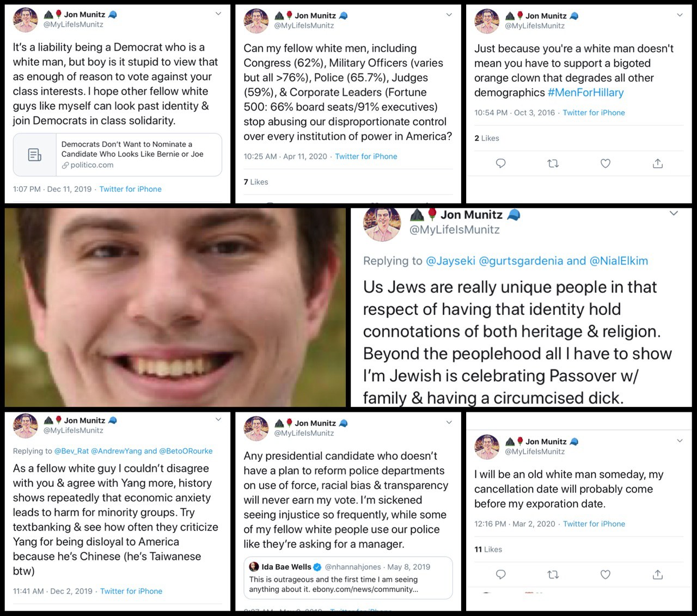Retweet the cancellation date tweet
The height and width of the screenshot is (616, 697).
tap(553, 575)
